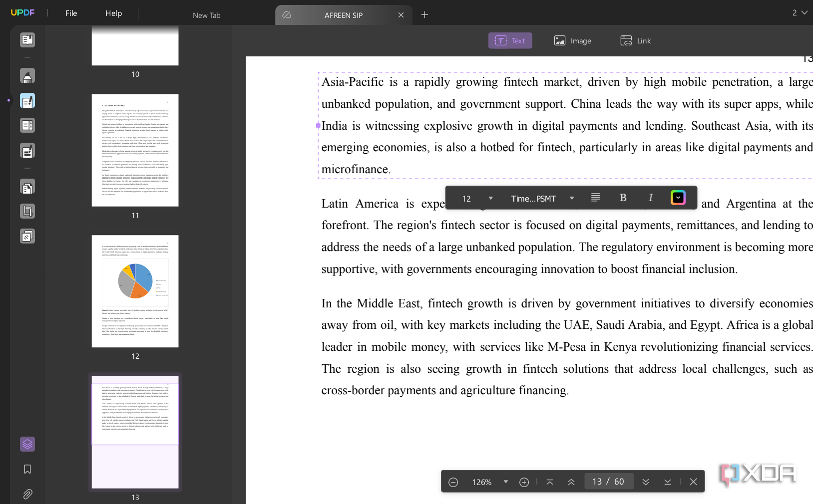This screenshot has height=504, width=813.
Task: Toggle bold formatting
Action: 623,198
